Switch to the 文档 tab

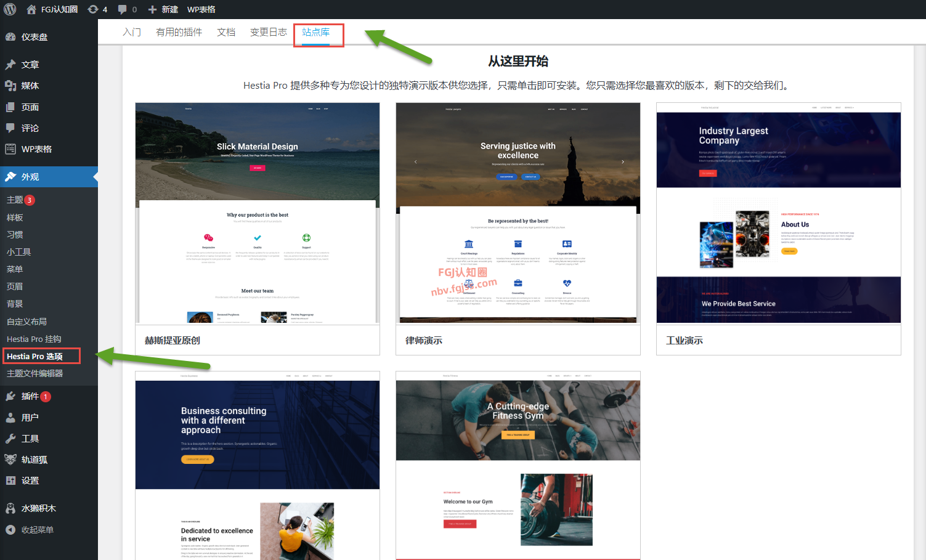click(x=226, y=32)
